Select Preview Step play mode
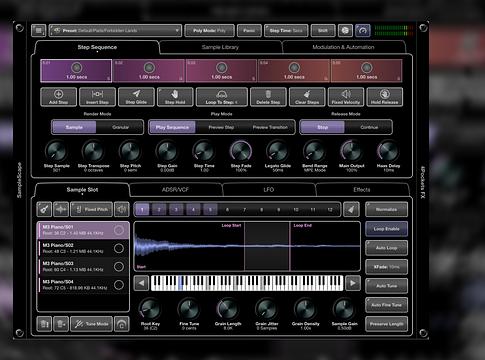The height and width of the screenshot is (360, 485). pyautogui.click(x=221, y=127)
